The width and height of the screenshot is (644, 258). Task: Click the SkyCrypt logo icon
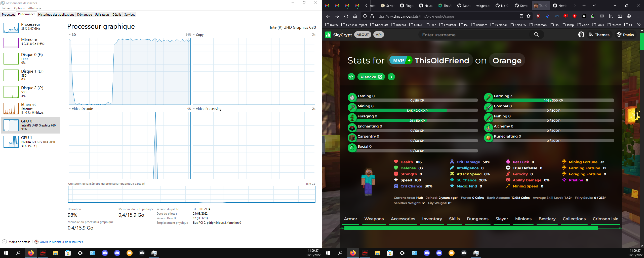point(328,35)
